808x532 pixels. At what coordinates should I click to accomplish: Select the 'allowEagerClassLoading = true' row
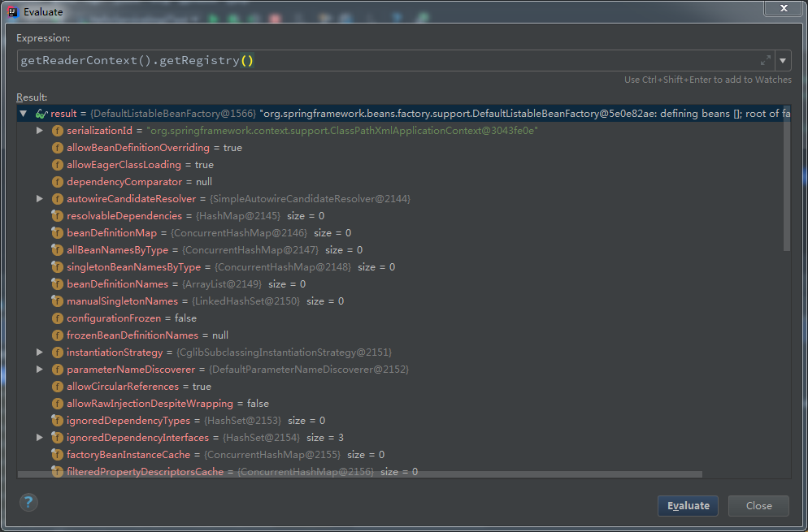(140, 165)
